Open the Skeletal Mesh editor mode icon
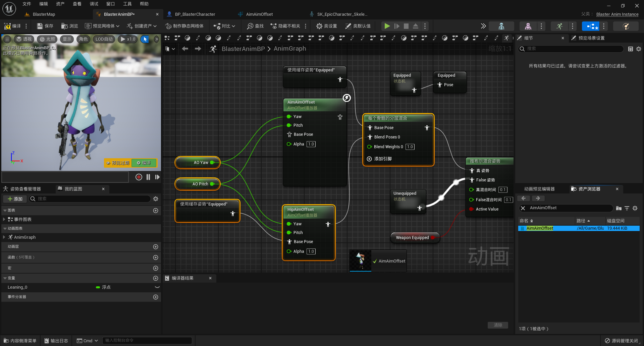Screen dimensions: 644x346 pyautogui.click(x=528, y=26)
